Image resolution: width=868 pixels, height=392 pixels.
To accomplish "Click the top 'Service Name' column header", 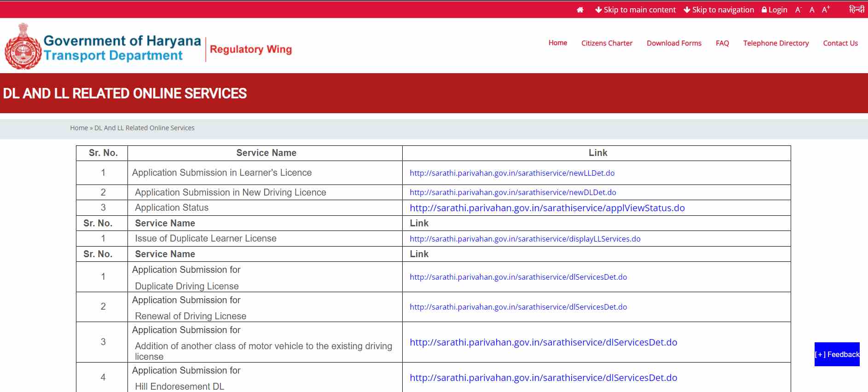I will coord(266,153).
